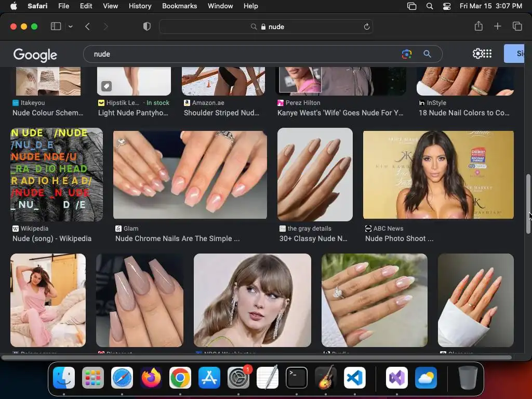Click the date and time in menu bar
This screenshot has height=399, width=532.
pos(490,6)
